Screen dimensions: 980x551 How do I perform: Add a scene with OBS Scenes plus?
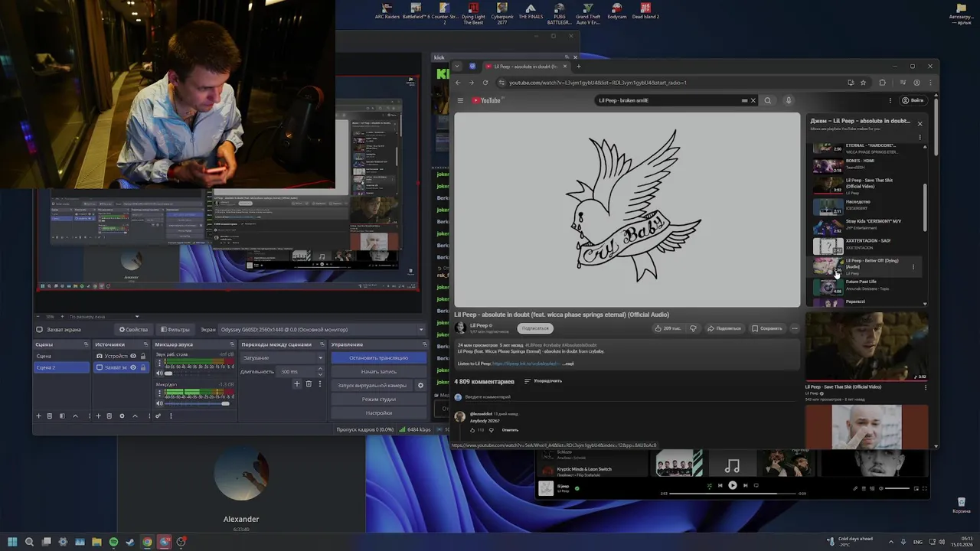click(39, 416)
